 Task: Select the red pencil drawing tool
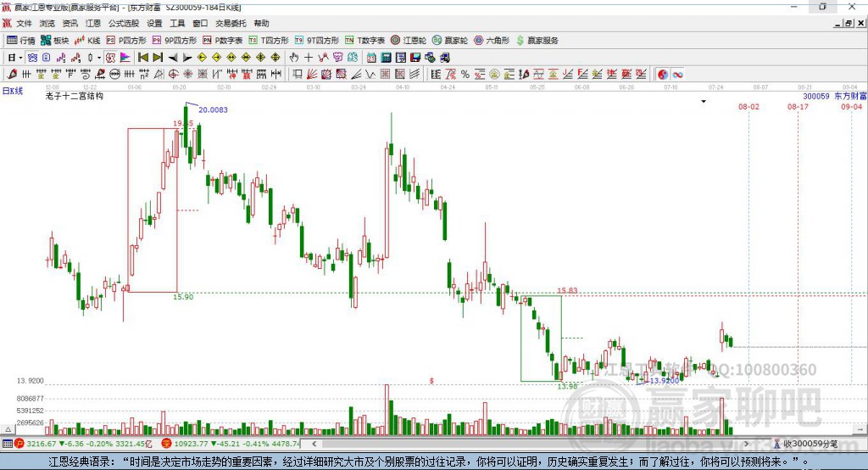[x=12, y=75]
